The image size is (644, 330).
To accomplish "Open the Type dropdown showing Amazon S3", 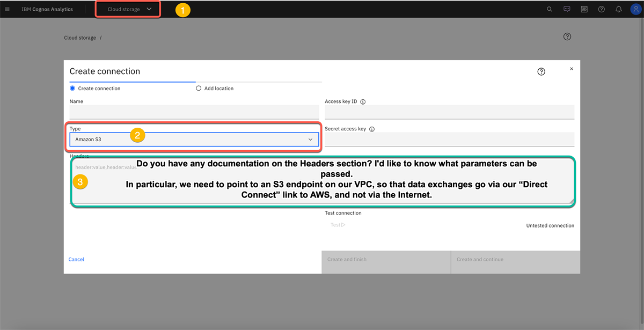I will (194, 140).
